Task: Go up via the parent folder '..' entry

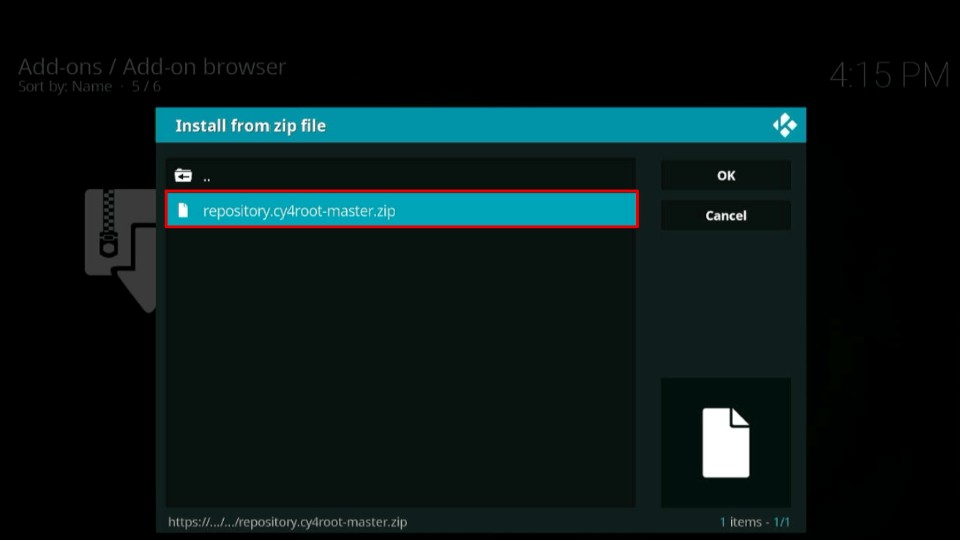Action: [x=400, y=176]
